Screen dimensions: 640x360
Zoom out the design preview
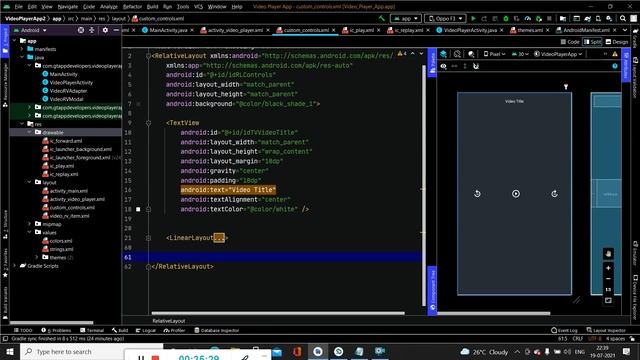pos(608,279)
